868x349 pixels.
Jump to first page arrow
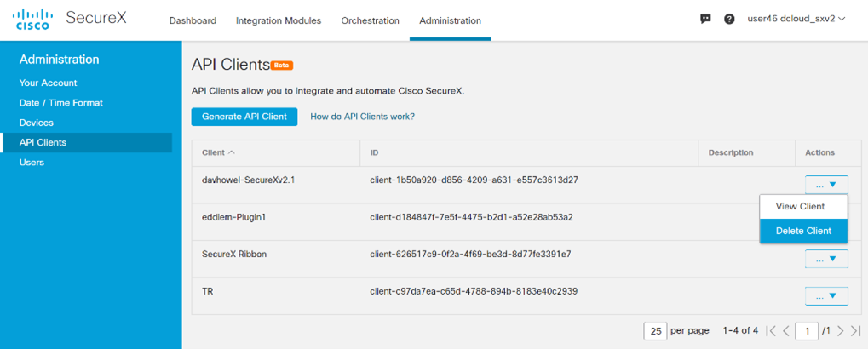(771, 331)
